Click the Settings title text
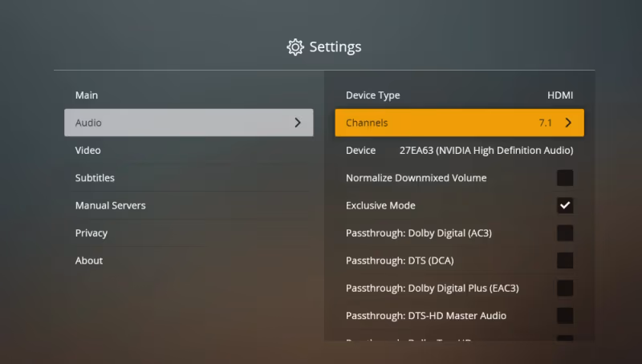642x364 pixels. click(x=335, y=47)
